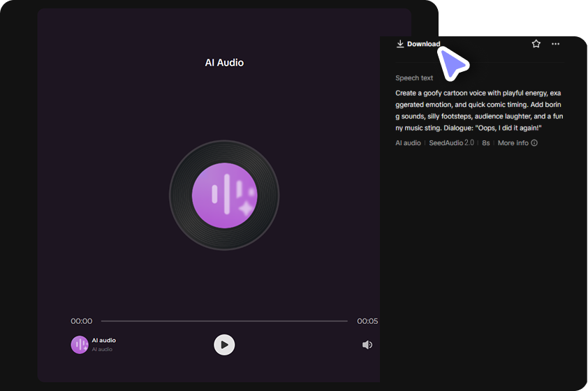Screen dimensions: 588x391
Task: Click the Download button
Action: click(x=418, y=44)
